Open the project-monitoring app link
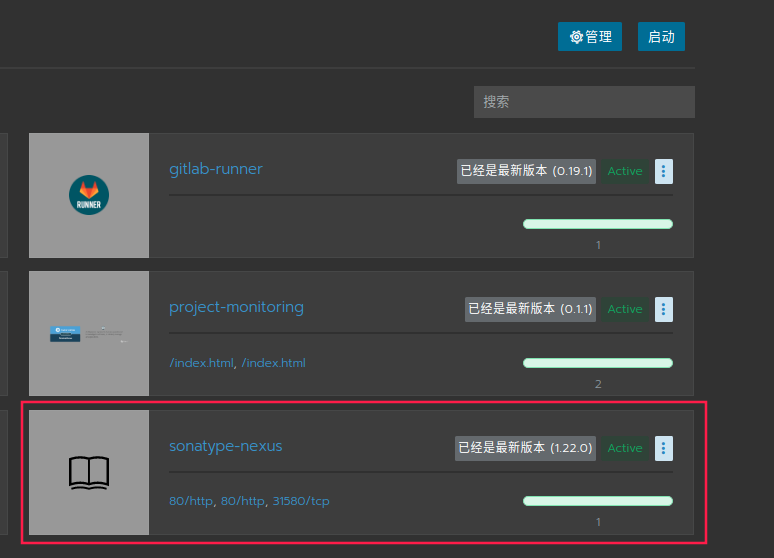The width and height of the screenshot is (774, 558). pos(236,307)
